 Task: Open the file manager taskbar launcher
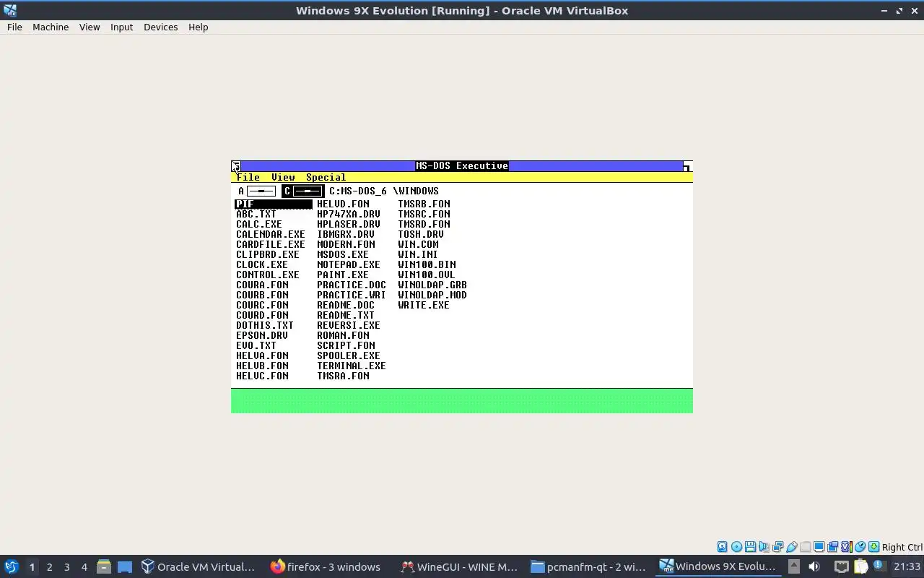click(103, 566)
